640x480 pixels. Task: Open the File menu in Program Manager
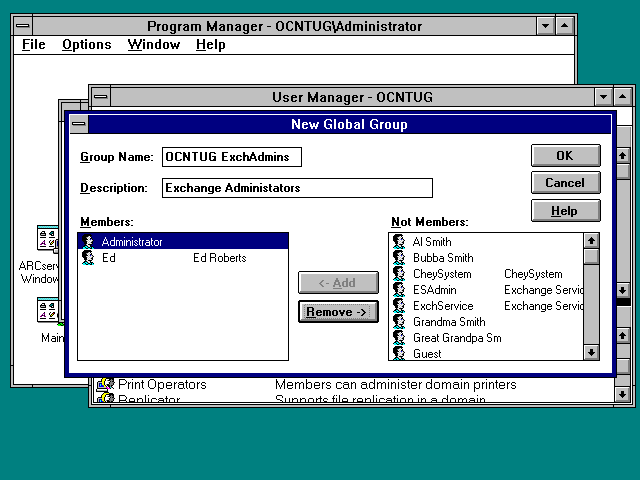[33, 44]
